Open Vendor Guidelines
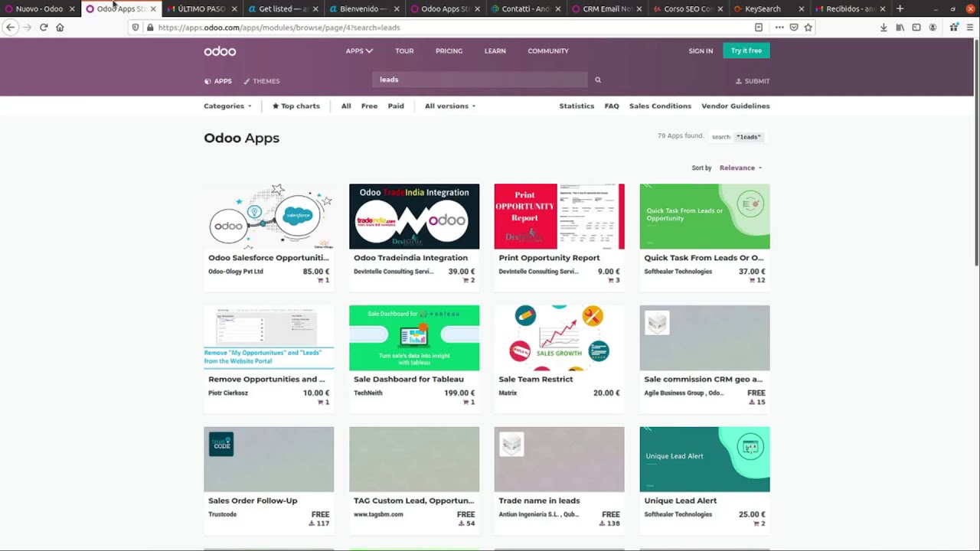Image resolution: width=980 pixels, height=551 pixels. (x=736, y=106)
